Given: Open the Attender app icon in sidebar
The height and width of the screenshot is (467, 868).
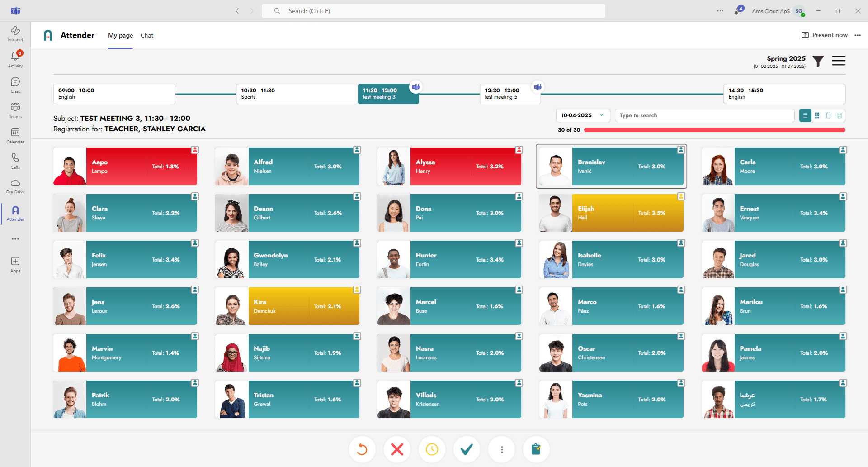Looking at the screenshot, I should click(15, 213).
